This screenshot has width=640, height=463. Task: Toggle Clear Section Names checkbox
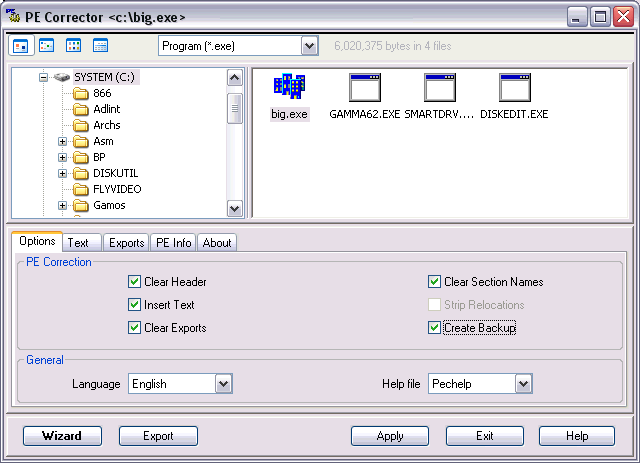pos(434,282)
